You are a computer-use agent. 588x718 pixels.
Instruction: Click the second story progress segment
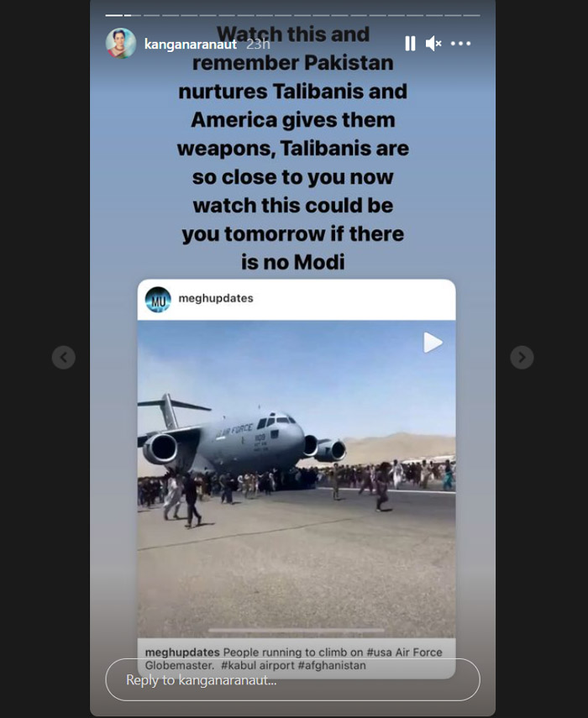133,16
